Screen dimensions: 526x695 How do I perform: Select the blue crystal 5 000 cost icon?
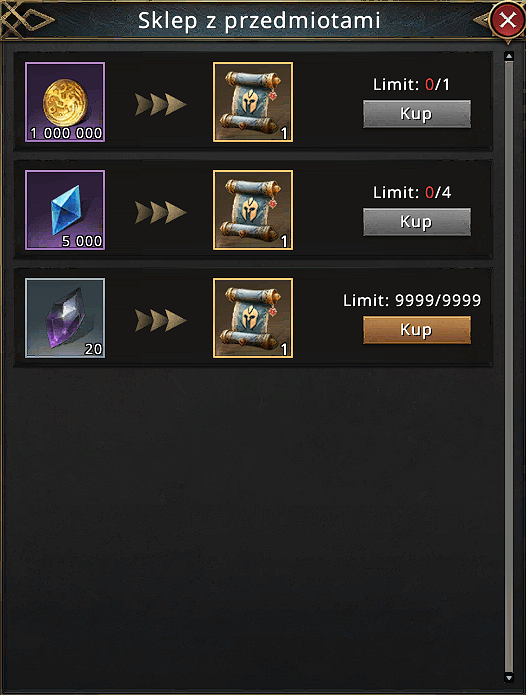pos(65,210)
